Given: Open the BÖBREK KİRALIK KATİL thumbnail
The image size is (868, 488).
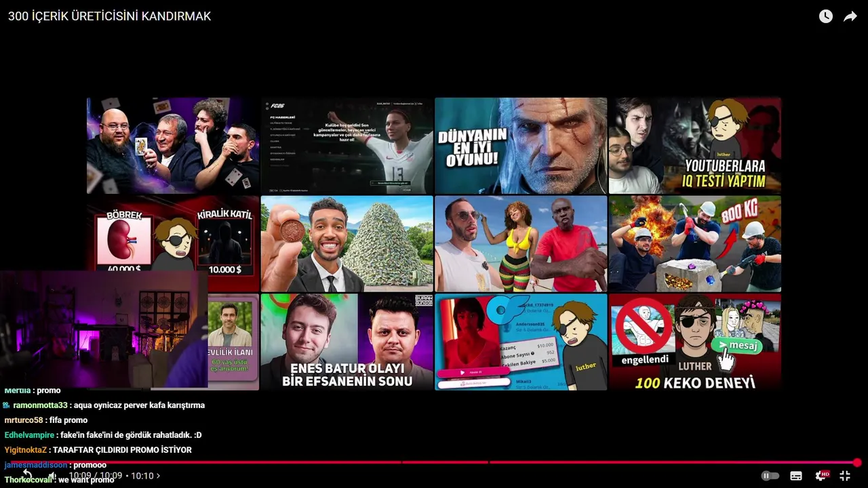Looking at the screenshot, I should pos(173,234).
